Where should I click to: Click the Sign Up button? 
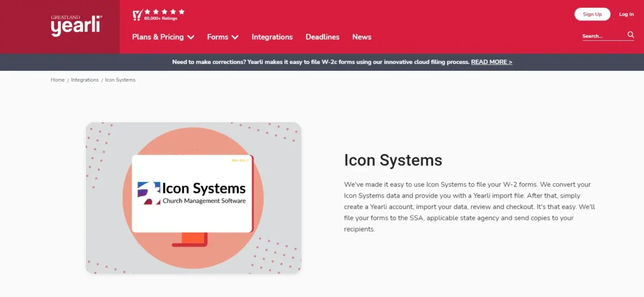(x=592, y=14)
